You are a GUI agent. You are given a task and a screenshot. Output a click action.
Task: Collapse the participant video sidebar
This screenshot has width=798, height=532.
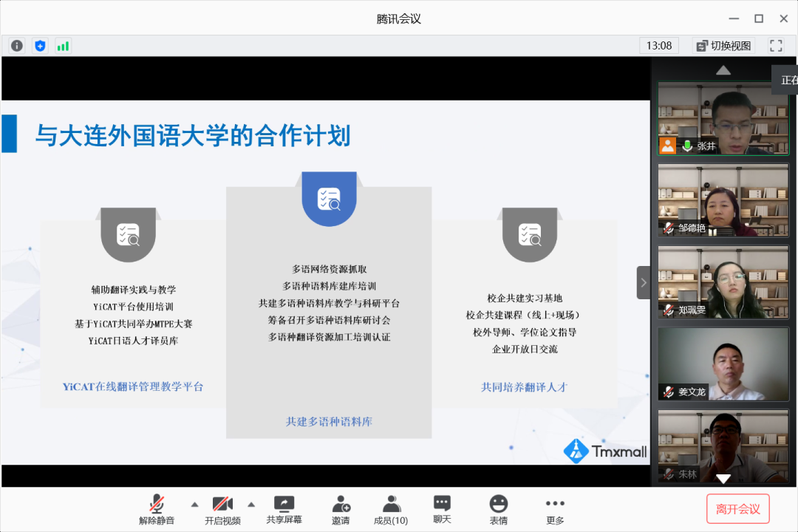(x=643, y=282)
